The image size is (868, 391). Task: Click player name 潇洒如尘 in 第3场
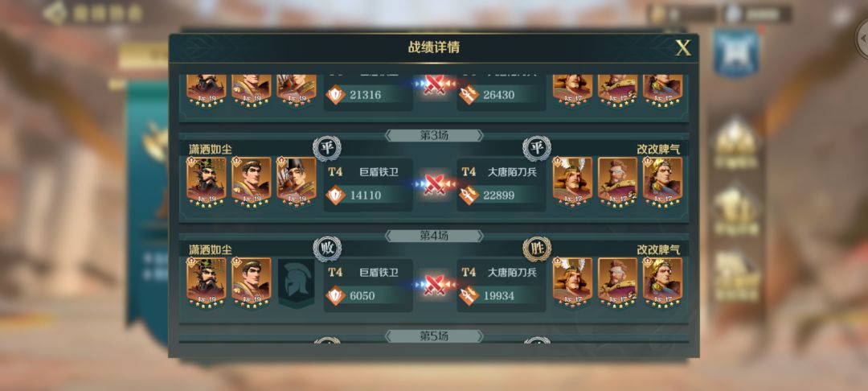(x=211, y=150)
